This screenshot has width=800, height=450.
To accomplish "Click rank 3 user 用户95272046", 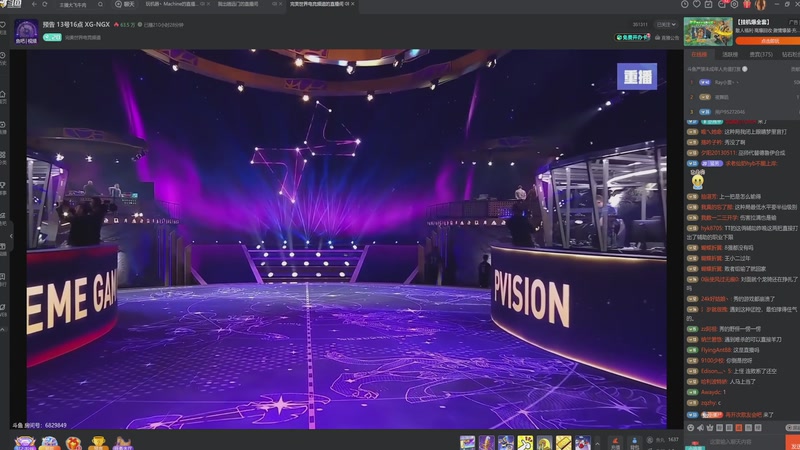I will tap(730, 112).
